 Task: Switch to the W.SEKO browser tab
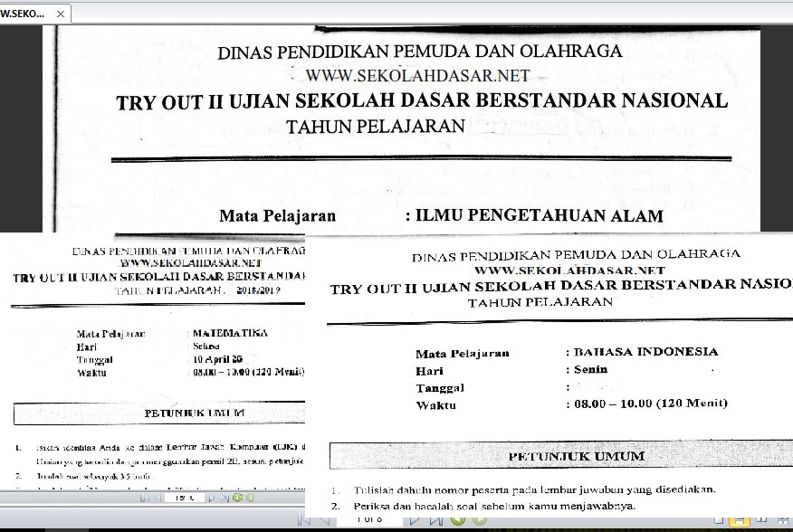pos(23,14)
